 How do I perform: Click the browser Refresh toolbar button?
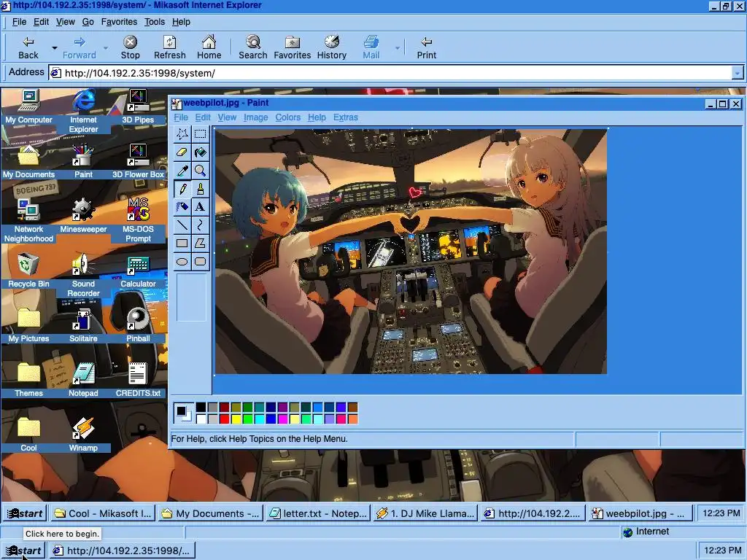click(x=169, y=47)
